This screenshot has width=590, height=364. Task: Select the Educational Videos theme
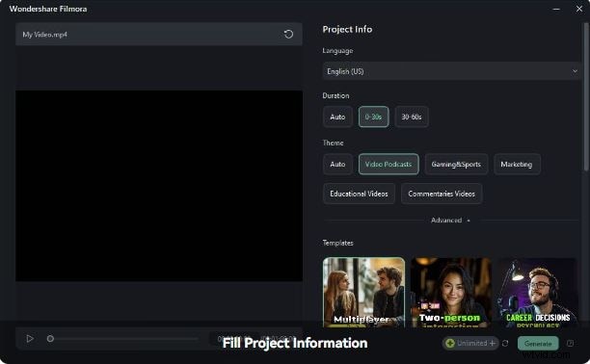coord(359,194)
